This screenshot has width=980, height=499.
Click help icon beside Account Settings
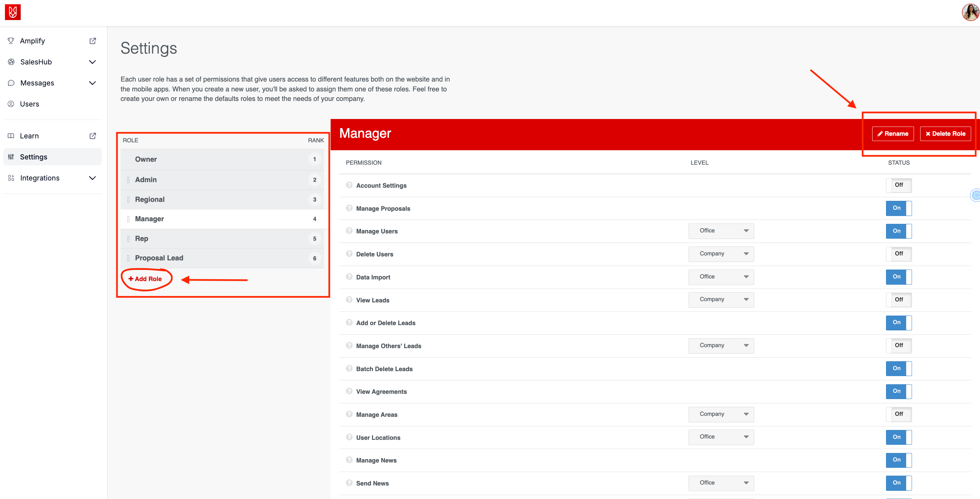coord(349,185)
